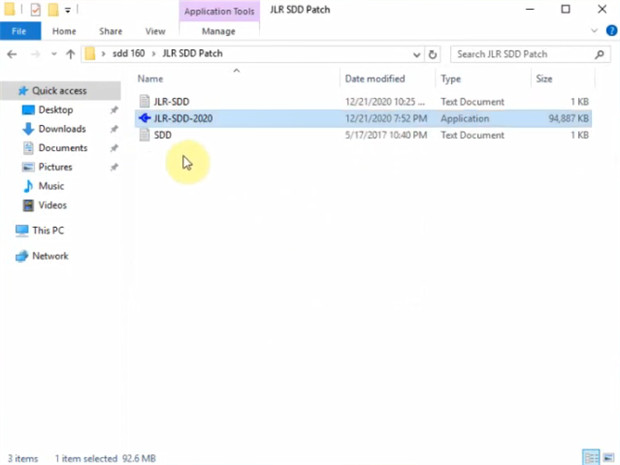Sort files by Date modified column

(x=375, y=79)
